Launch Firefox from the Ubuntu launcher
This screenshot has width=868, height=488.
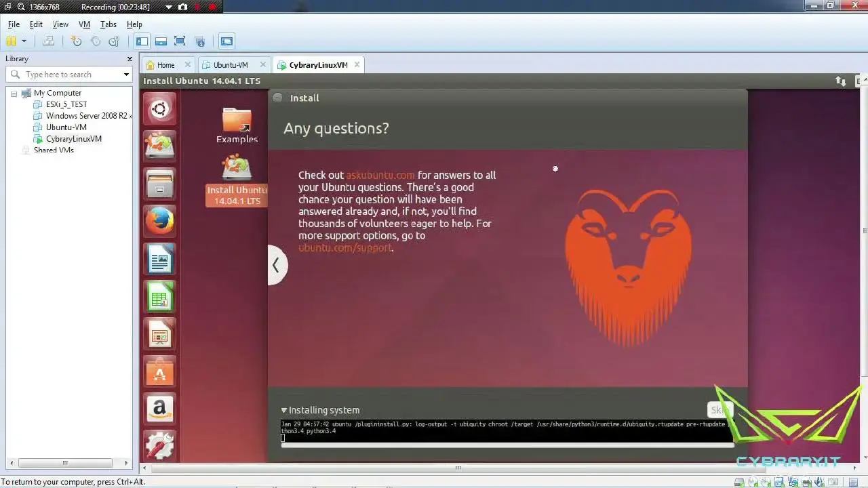160,222
